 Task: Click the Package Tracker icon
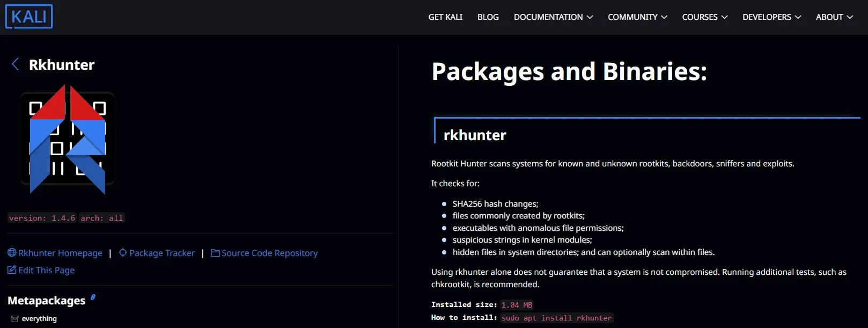(123, 252)
